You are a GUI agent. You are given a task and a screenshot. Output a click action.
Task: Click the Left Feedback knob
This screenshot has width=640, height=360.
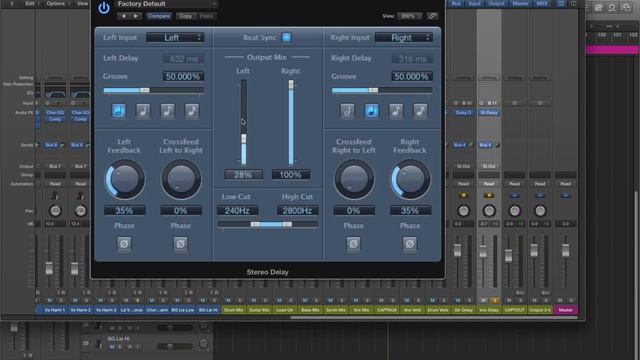click(124, 179)
